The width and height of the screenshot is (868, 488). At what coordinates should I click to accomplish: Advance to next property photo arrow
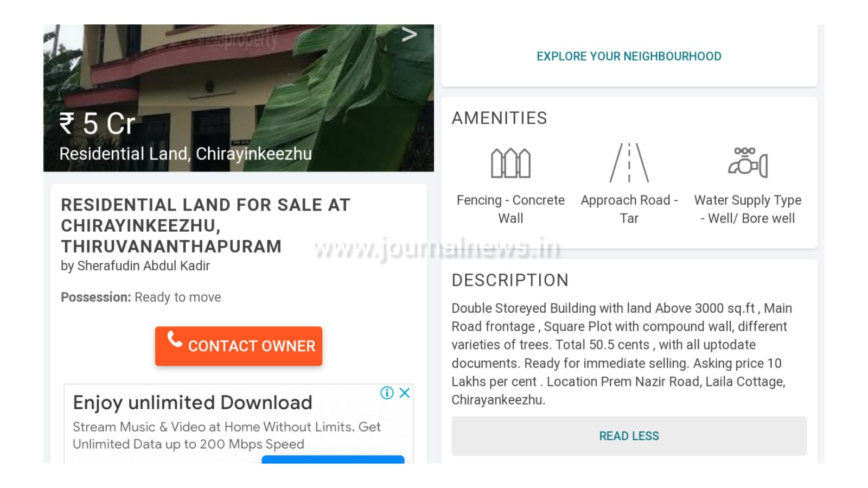410,35
